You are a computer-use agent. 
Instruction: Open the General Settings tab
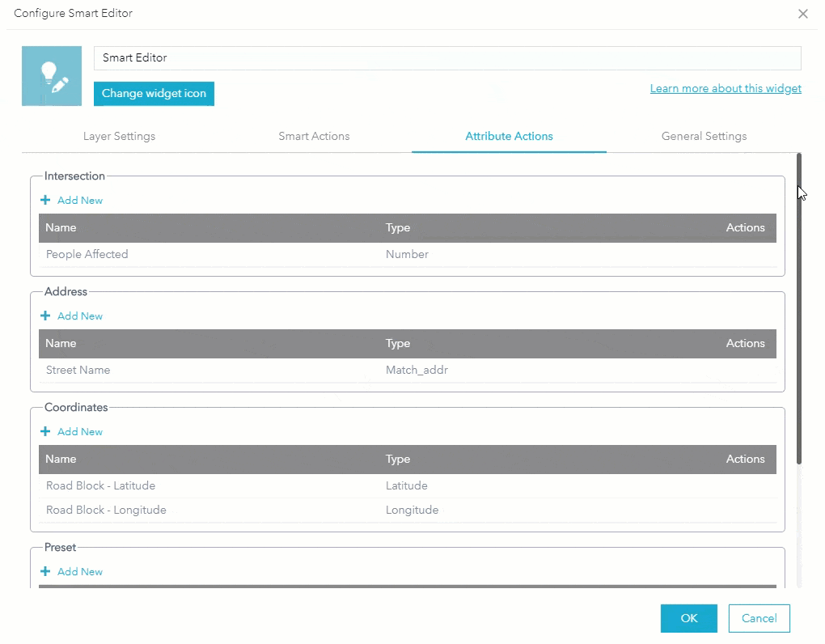[x=703, y=136]
